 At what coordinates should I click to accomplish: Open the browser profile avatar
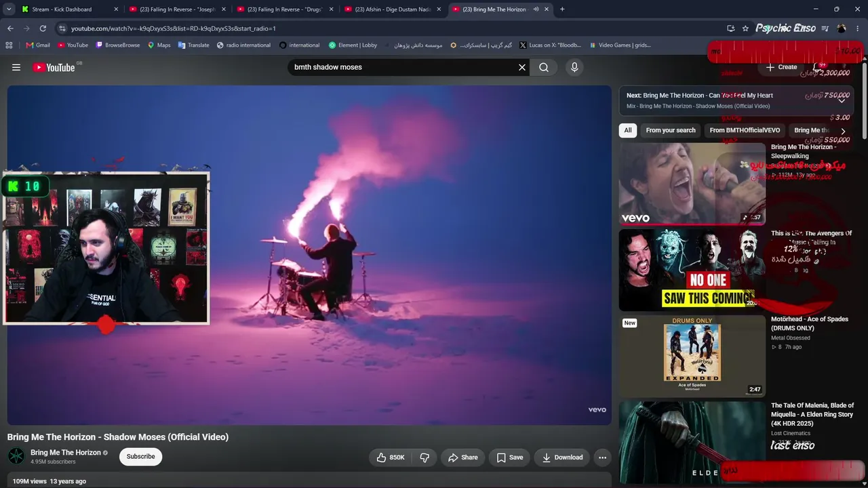842,28
